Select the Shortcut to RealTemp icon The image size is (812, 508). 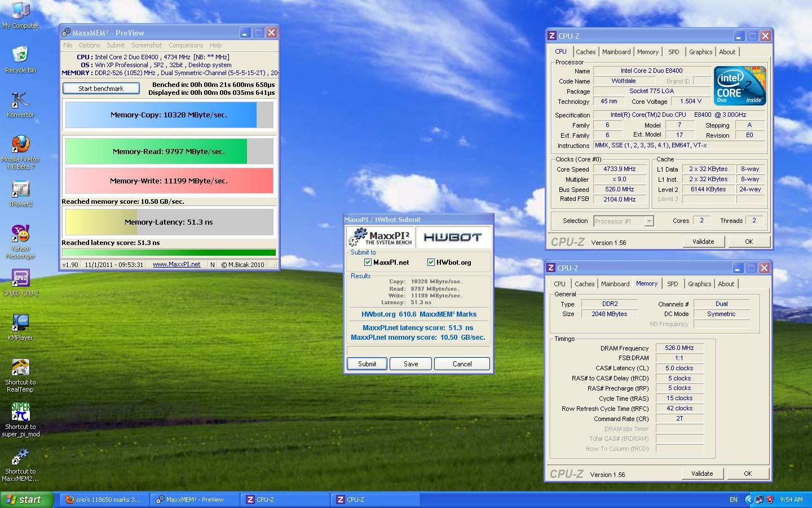[x=20, y=375]
